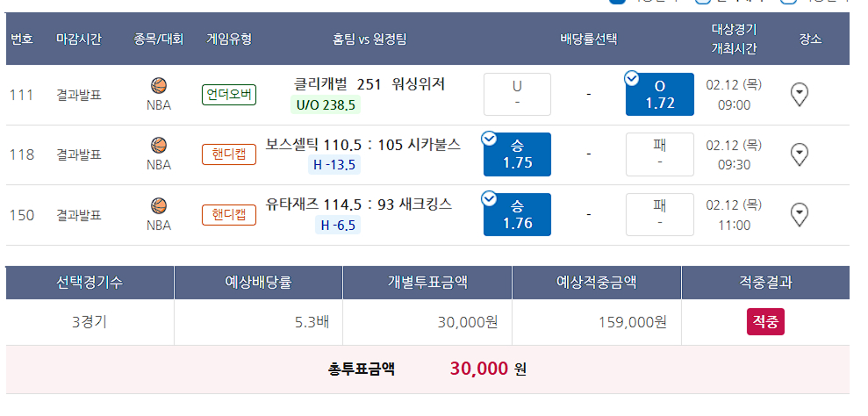The width and height of the screenshot is (868, 416).
Task: Toggle the O 1.72 over selection
Action: click(x=660, y=94)
